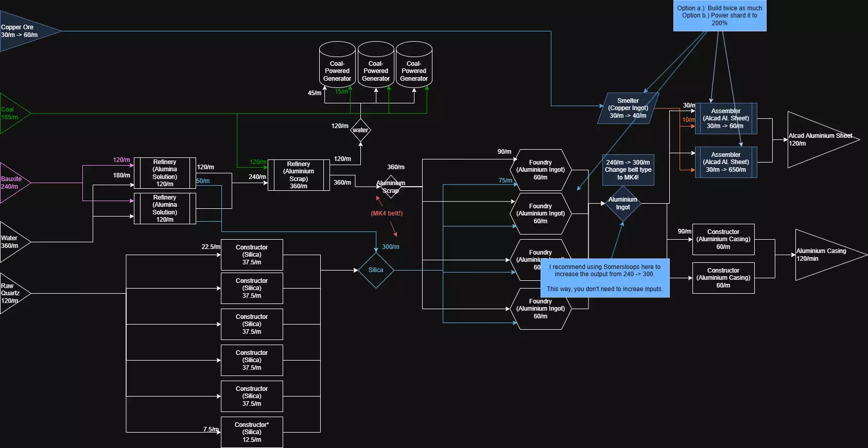Click the orange '10/m' label

point(688,120)
